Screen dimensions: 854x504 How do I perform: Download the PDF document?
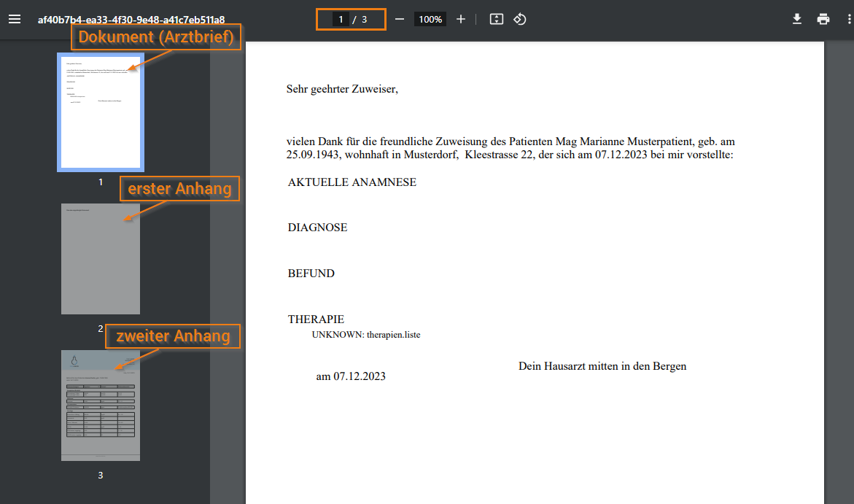[796, 19]
